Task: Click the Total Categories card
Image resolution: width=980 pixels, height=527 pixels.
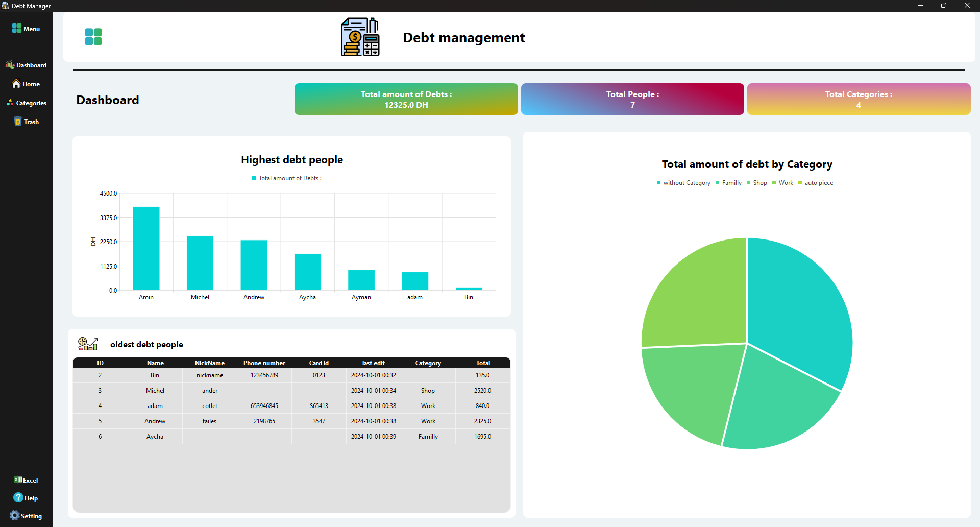Action: (859, 99)
